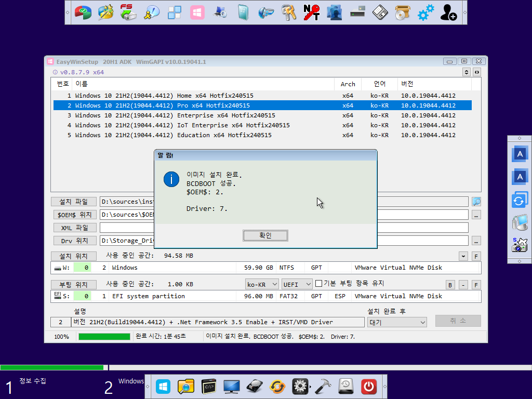Click the XML 파일 path input field

click(x=284, y=228)
